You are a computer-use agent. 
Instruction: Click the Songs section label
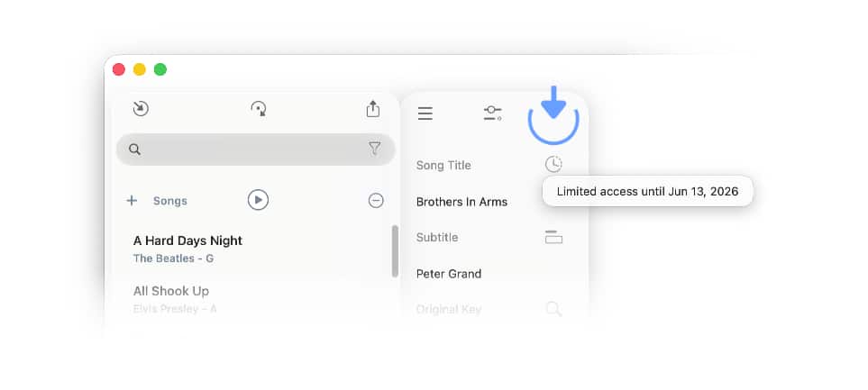170,201
